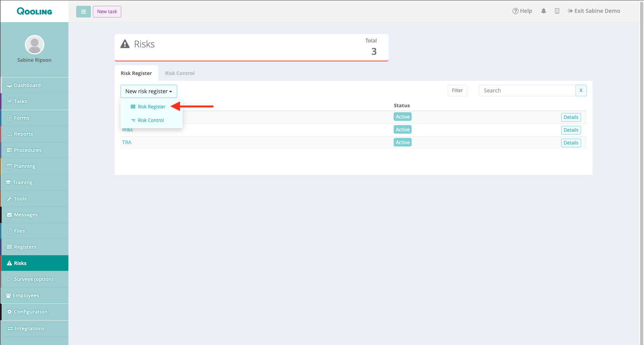Click the Integrations arrows icon
Viewport: 644px width, 345px height.
[10, 328]
